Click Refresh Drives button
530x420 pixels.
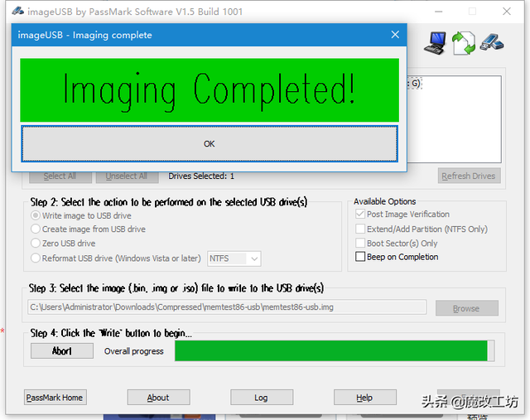point(469,176)
